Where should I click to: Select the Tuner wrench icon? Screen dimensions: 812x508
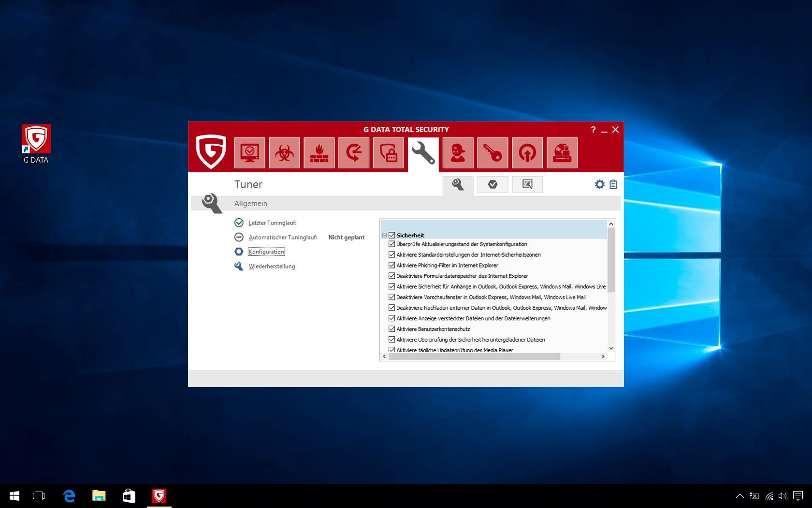click(x=423, y=154)
